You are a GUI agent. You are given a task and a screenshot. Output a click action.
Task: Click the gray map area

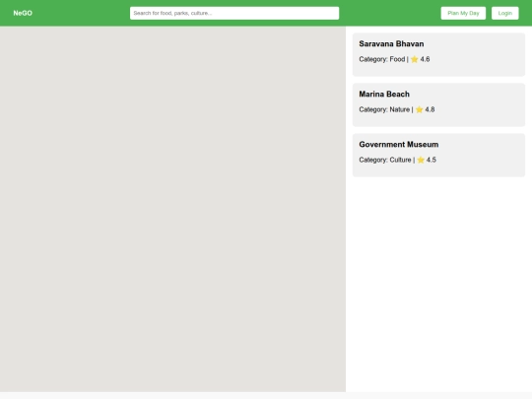click(172, 209)
